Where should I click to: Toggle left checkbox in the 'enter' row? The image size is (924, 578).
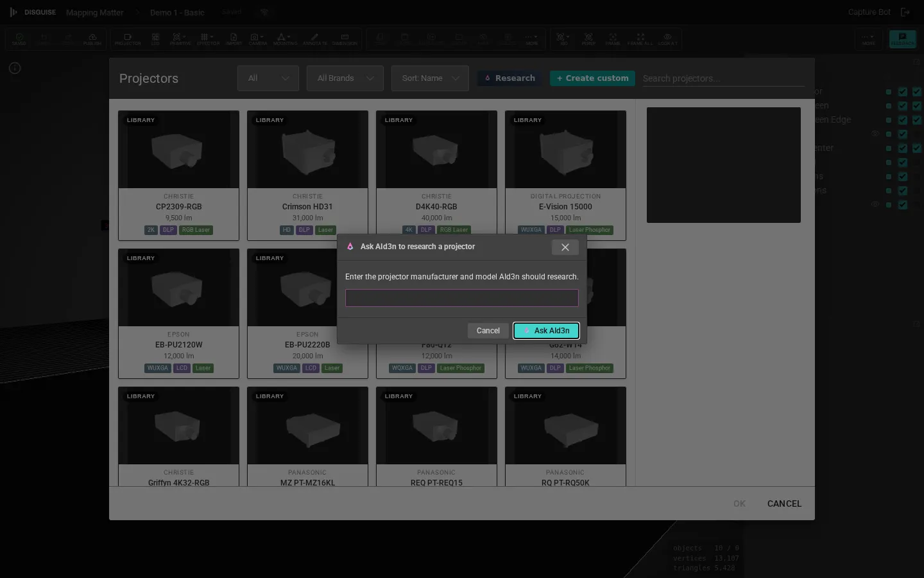click(x=903, y=148)
